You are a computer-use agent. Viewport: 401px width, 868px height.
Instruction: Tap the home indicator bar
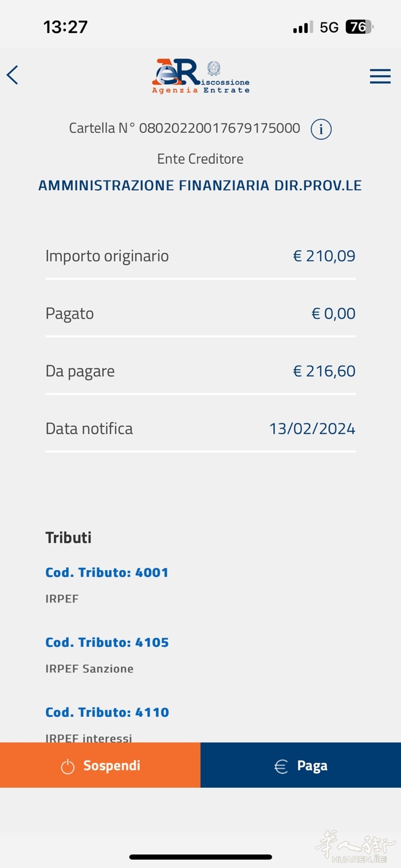point(200,857)
